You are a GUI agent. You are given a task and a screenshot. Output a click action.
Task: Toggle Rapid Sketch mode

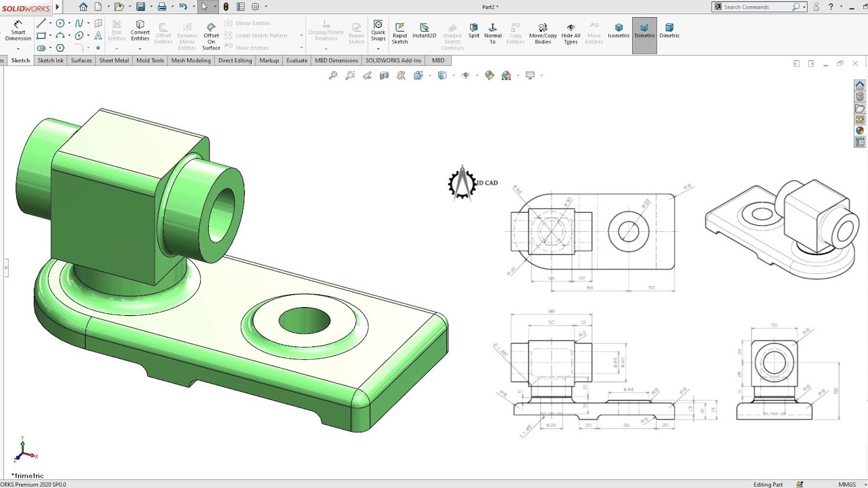point(400,33)
